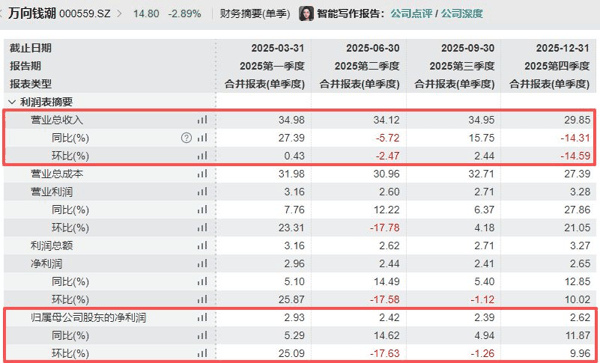Select the 2025-09-30 column header
Viewport: 600px width, 363px height.
point(468,48)
